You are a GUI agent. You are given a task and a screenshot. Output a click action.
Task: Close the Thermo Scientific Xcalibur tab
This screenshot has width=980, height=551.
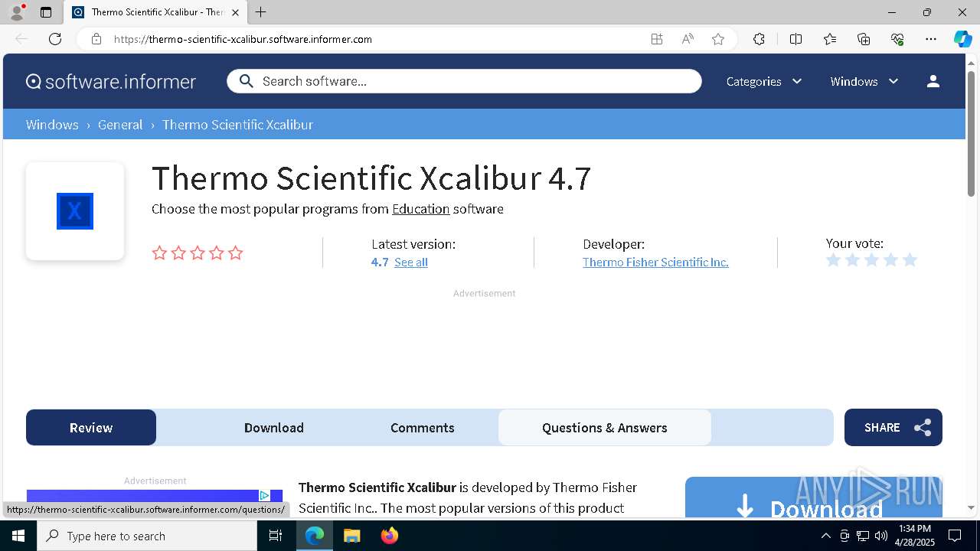coord(236,12)
